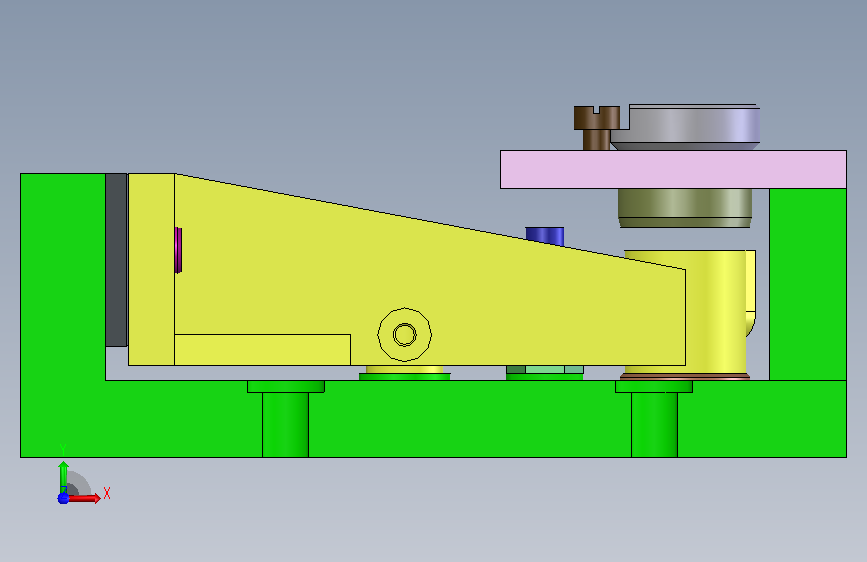Image resolution: width=867 pixels, height=562 pixels.
Task: Click the hexagonal bolt head on the yellow wedge
Action: [x=405, y=335]
